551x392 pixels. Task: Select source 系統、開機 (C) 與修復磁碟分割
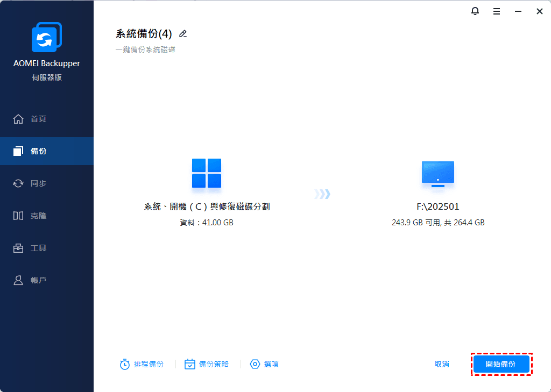[207, 206]
